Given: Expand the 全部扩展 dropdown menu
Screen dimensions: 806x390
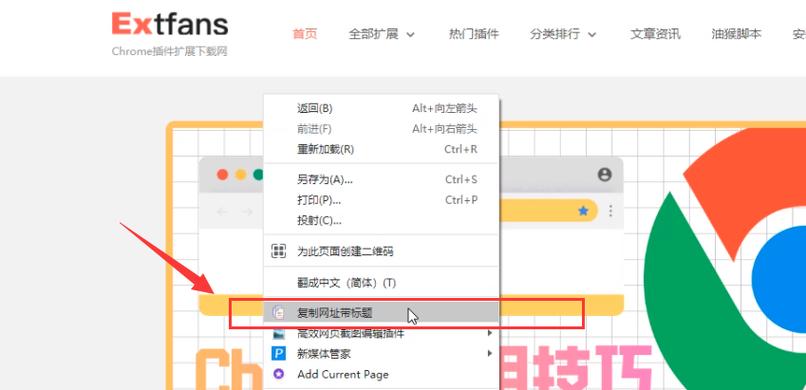Looking at the screenshot, I should click(381, 34).
